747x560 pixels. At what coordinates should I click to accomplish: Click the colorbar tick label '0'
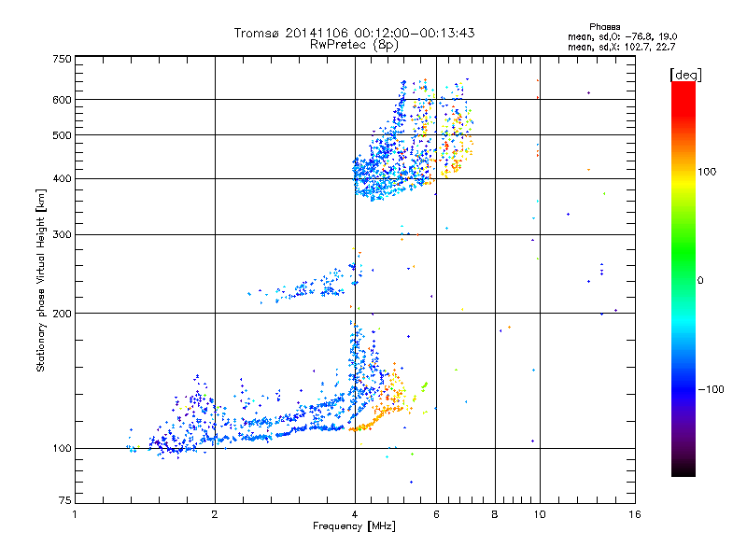pos(700,281)
